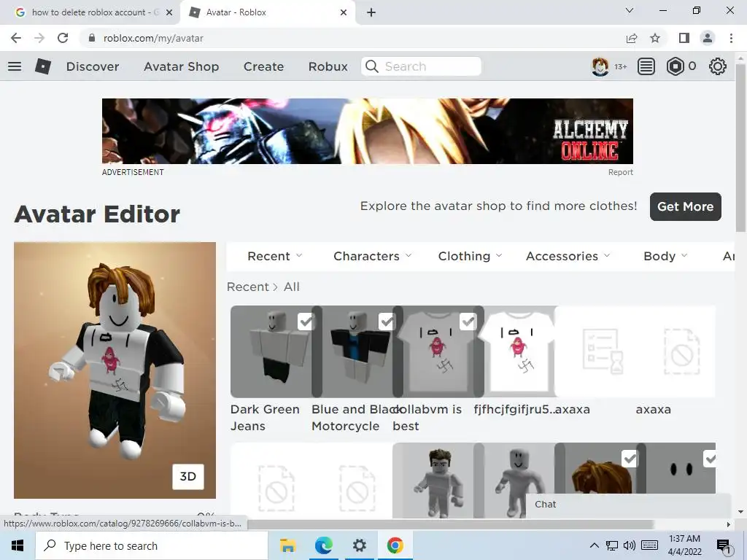Share this page via browser icon
Image resolution: width=747 pixels, height=560 pixels.
click(x=632, y=38)
